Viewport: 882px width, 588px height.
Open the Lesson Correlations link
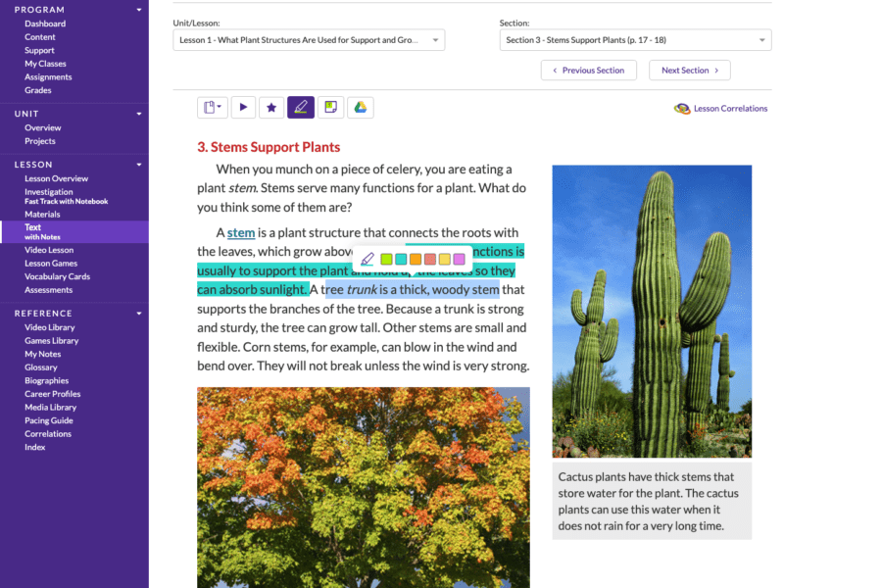click(730, 109)
